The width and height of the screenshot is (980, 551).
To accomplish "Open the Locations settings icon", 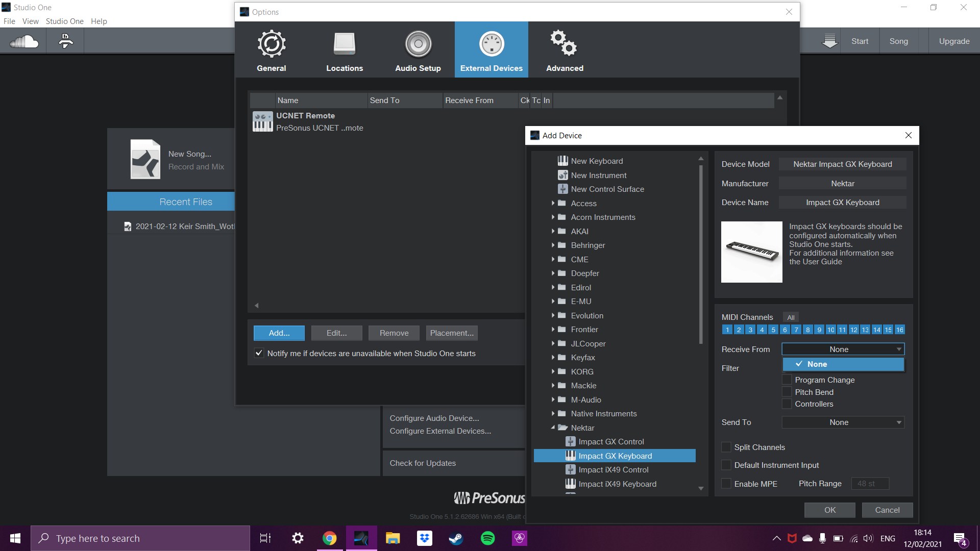I will tap(345, 44).
